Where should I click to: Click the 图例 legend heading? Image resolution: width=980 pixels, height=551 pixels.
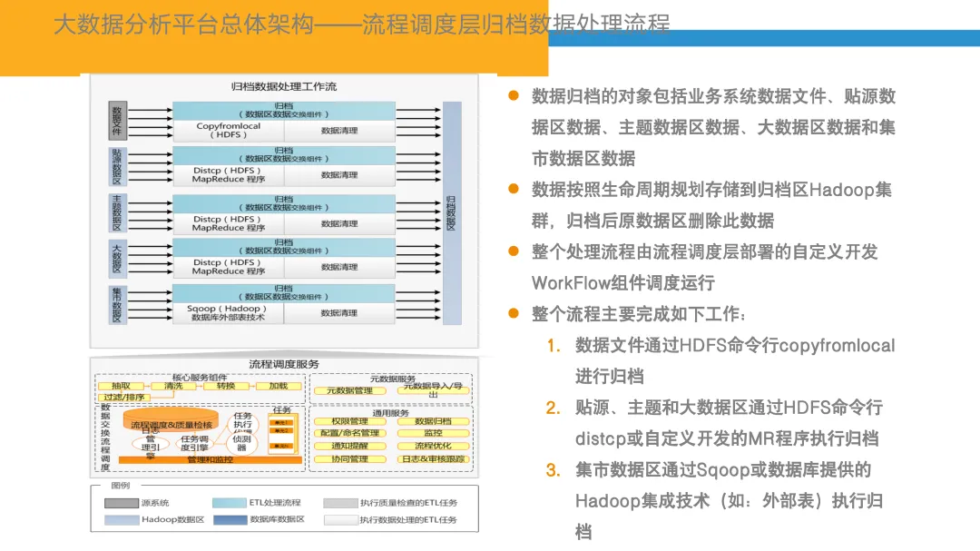tap(121, 486)
